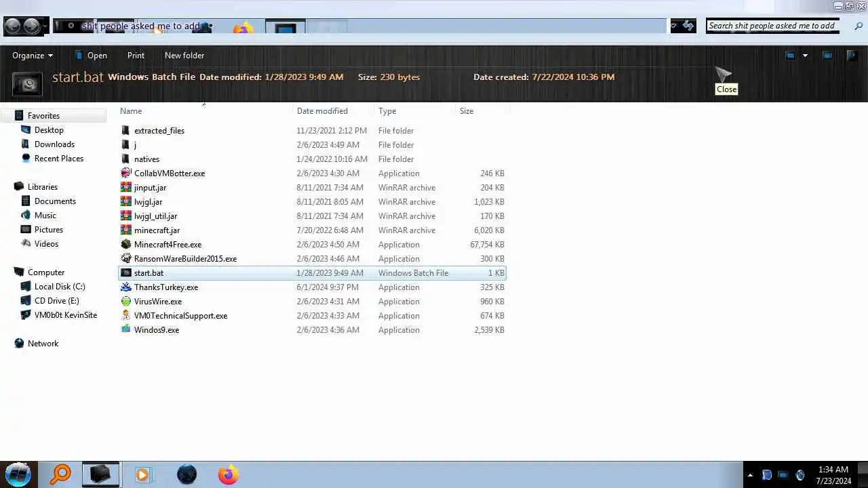Click the search magnifier icon
Image resolution: width=868 pixels, height=488 pixels.
pyautogui.click(x=859, y=26)
